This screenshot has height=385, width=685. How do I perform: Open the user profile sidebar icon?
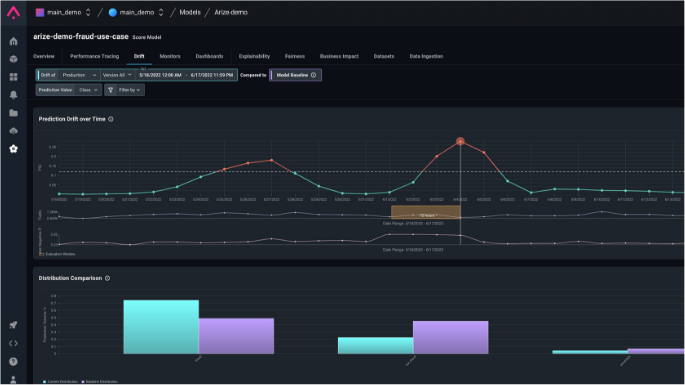click(x=14, y=379)
